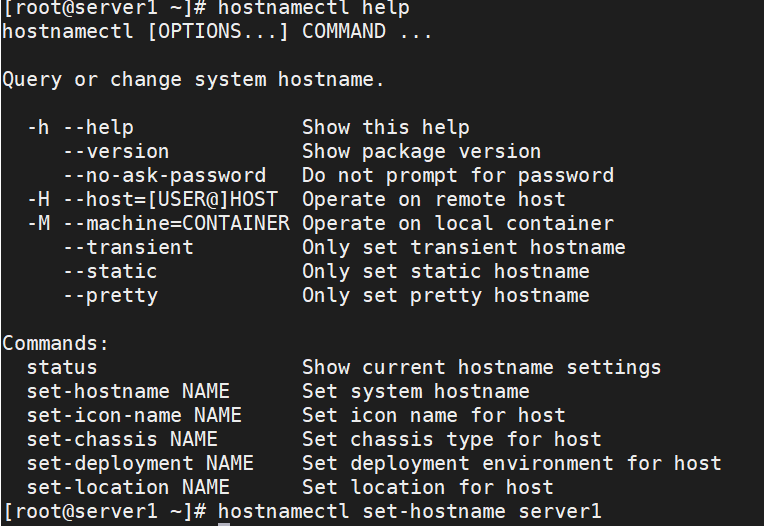Click the '--transient' option text
The width and height of the screenshot is (764, 526).
click(129, 247)
